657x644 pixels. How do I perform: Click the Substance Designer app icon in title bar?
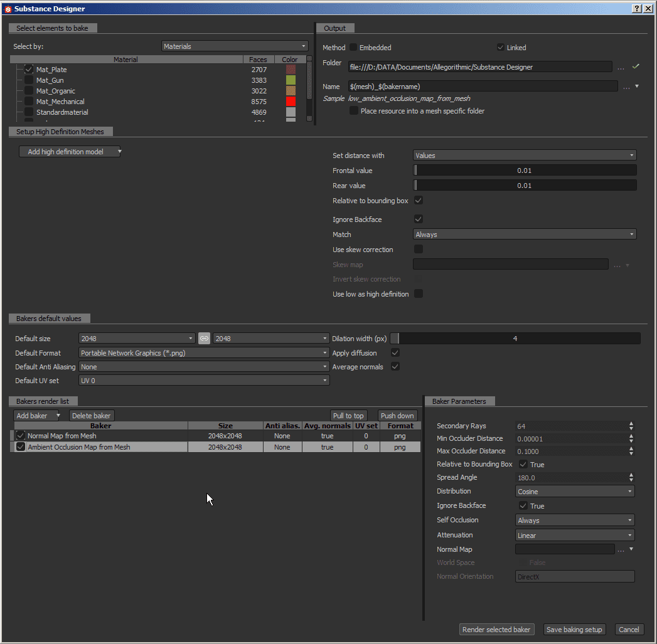pos(8,9)
